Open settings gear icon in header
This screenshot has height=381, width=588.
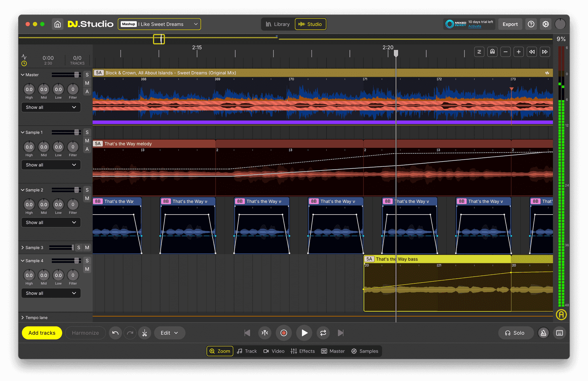coord(546,24)
